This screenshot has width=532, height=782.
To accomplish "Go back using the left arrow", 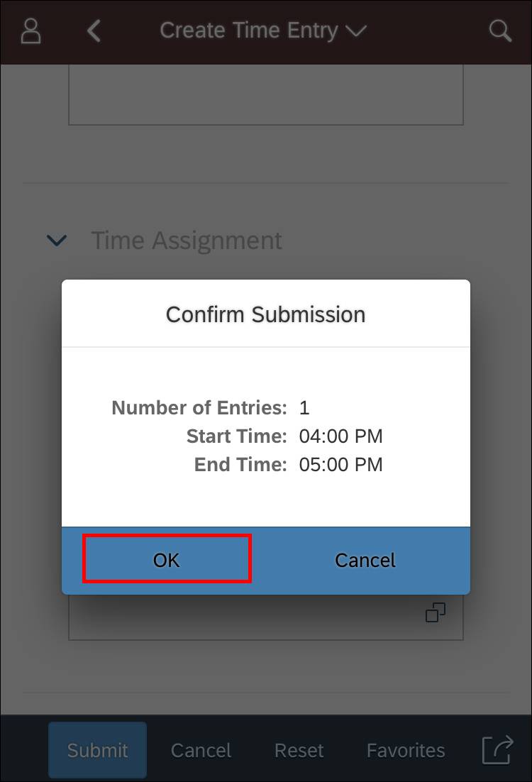I will coord(94,31).
